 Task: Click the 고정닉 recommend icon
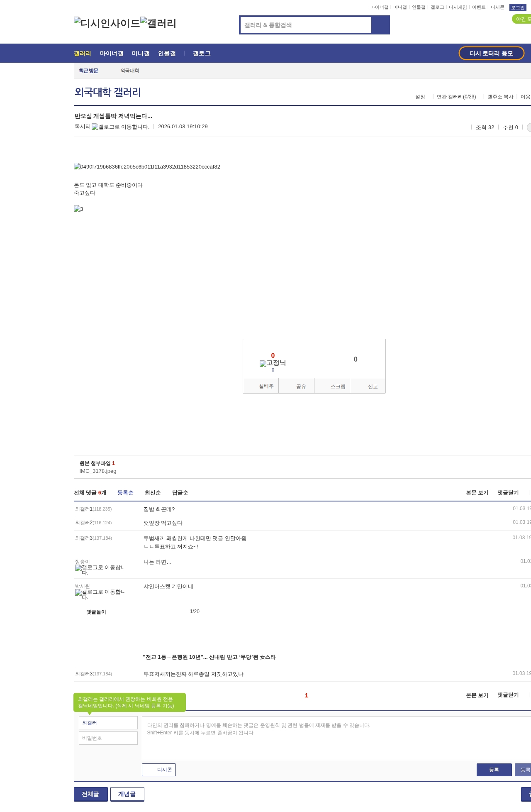click(x=273, y=364)
